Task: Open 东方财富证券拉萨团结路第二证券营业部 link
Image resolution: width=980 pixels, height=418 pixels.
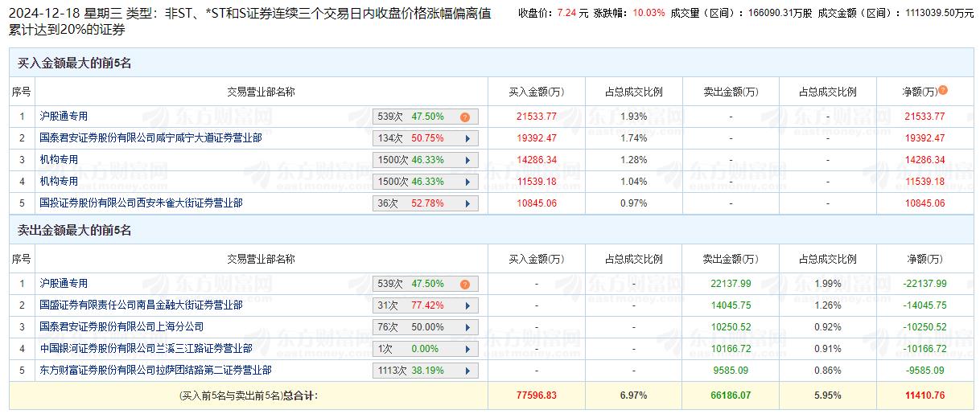Action: (155, 371)
